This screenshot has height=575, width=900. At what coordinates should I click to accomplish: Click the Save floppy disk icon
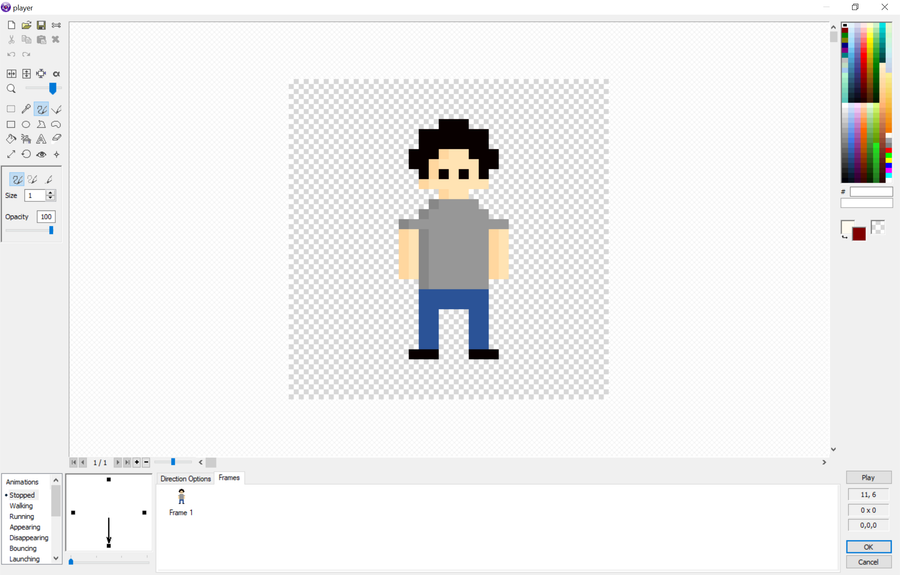[41, 25]
